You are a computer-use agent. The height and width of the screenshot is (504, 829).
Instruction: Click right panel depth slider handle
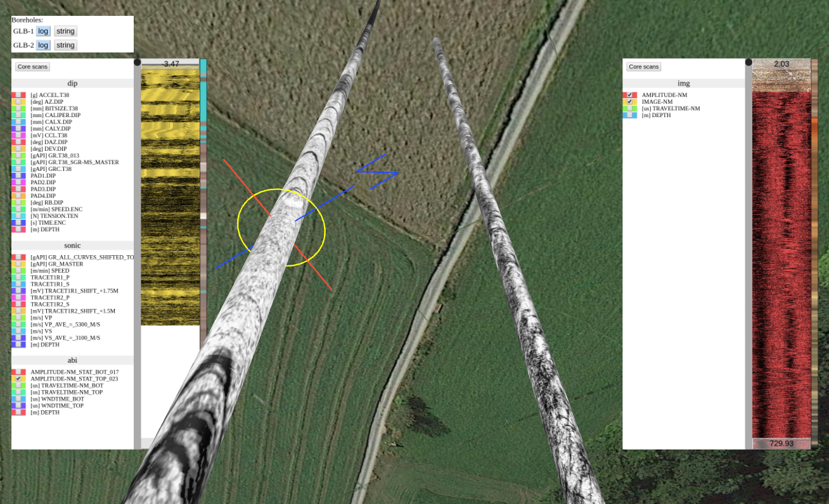[x=749, y=62]
